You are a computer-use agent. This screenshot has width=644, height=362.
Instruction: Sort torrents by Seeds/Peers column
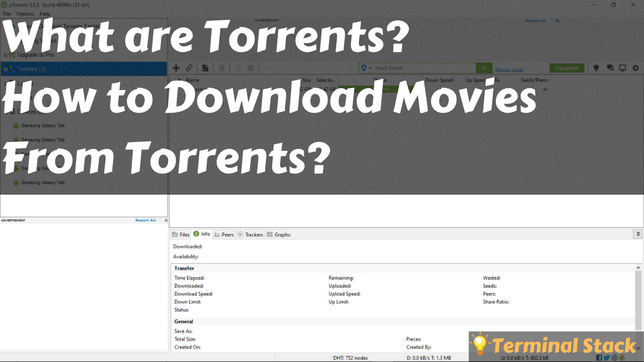tap(535, 80)
